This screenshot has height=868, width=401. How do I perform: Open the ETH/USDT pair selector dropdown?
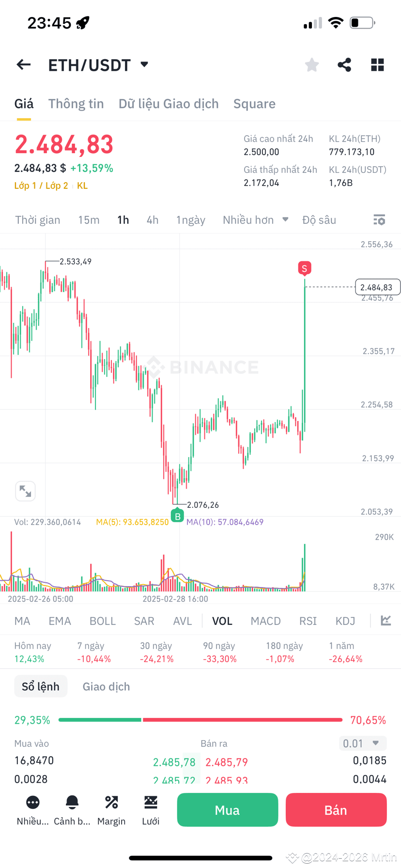(144, 64)
